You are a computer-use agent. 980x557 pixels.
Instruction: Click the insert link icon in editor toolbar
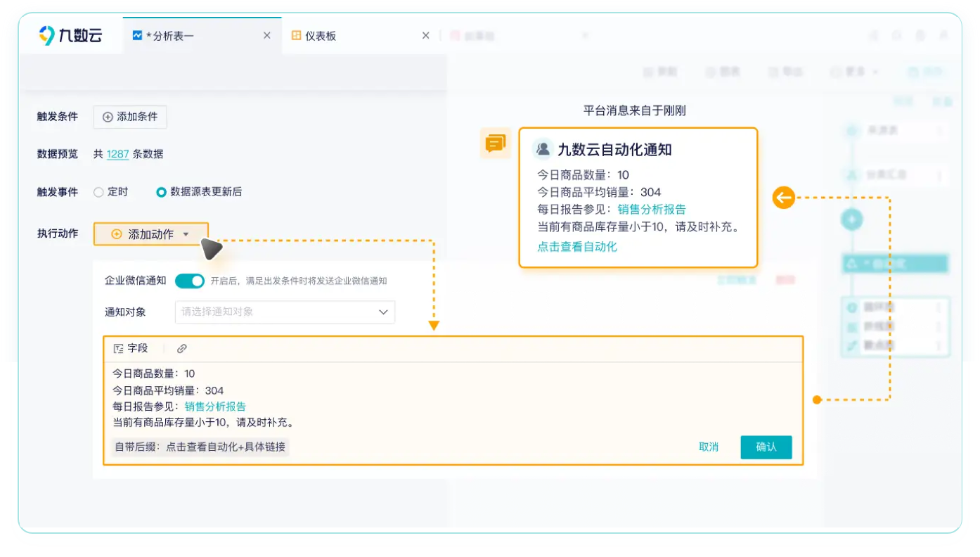(x=181, y=348)
